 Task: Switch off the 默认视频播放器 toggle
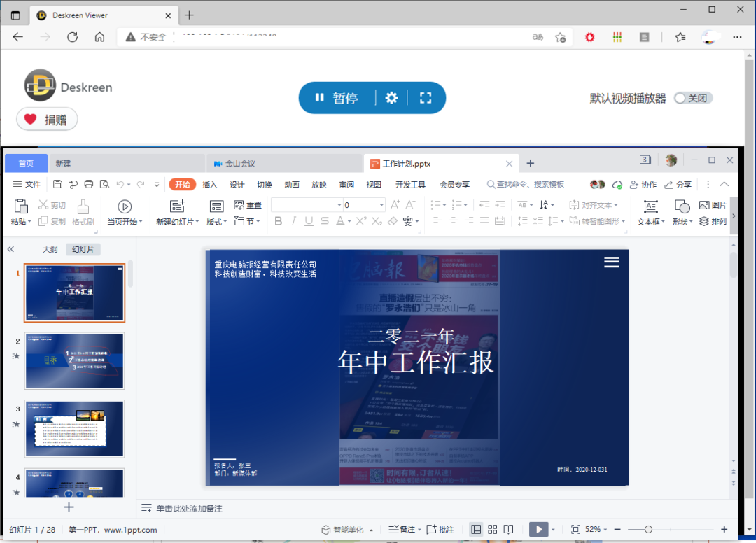[x=692, y=98]
